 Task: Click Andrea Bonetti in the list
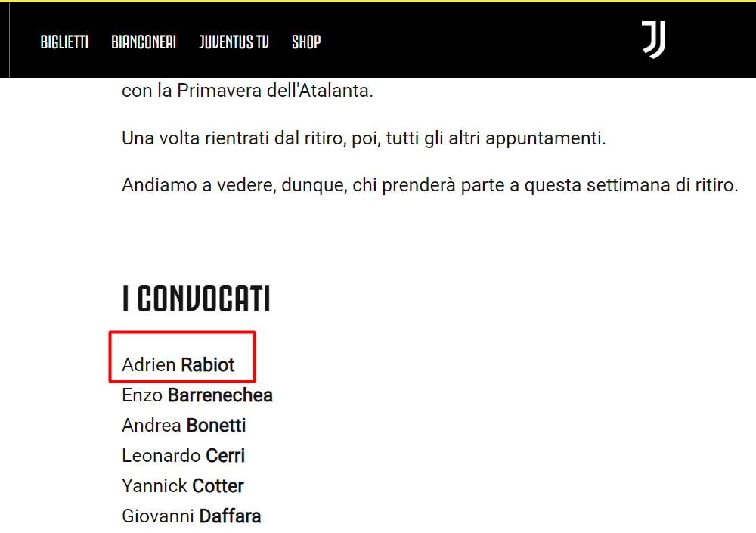184,426
